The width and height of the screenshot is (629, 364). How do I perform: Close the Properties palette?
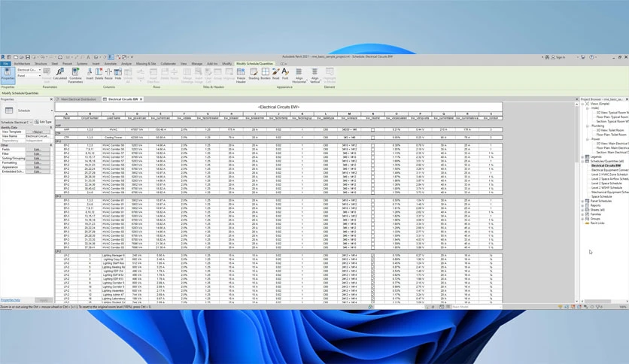click(51, 99)
